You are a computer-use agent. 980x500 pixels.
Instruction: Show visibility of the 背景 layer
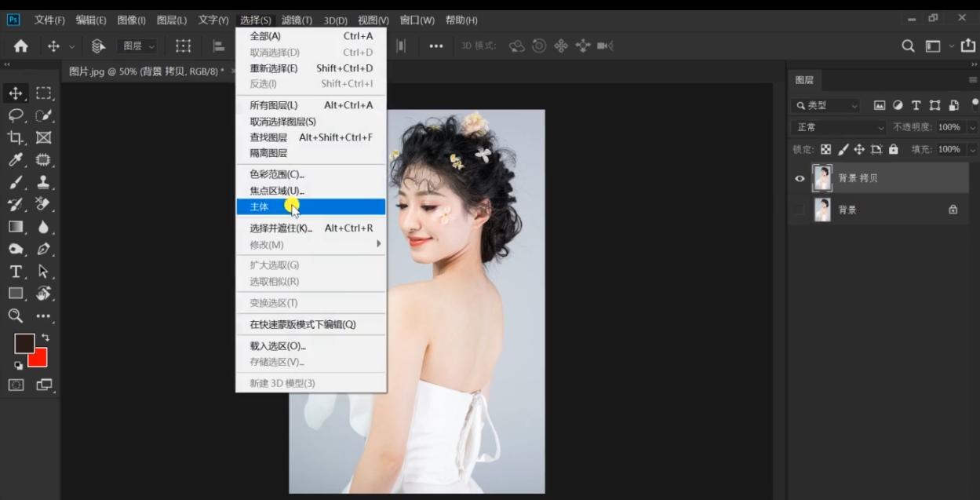799,209
